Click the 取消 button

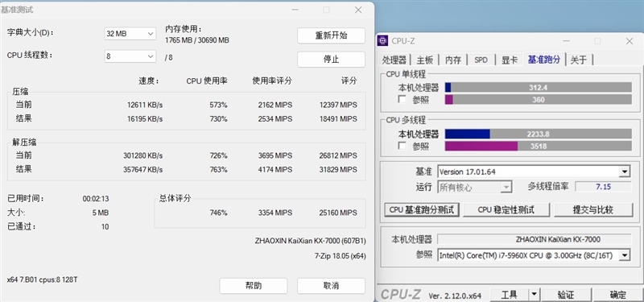[331, 286]
